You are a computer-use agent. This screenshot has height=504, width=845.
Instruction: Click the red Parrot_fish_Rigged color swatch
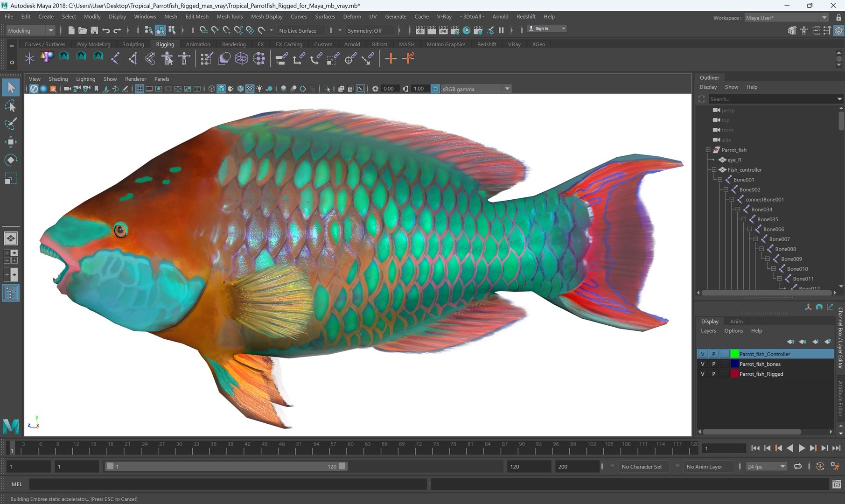point(734,374)
